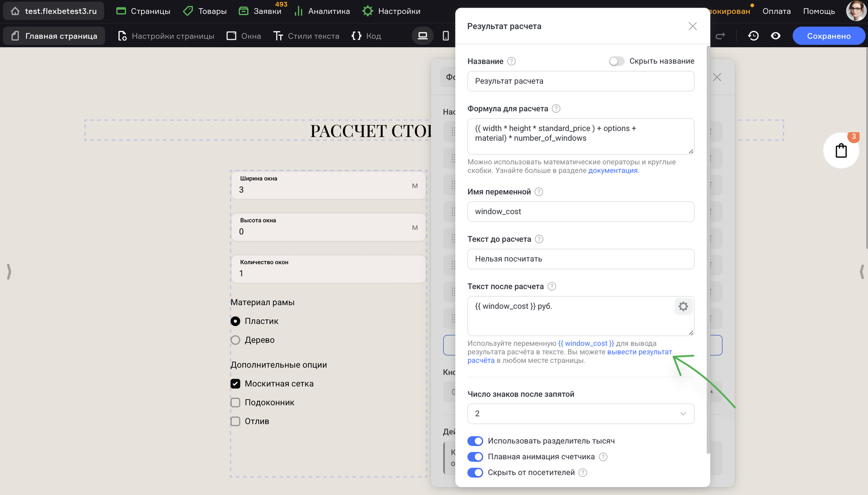Expand Число знаков после запятой dropdown
868x495 pixels.
(x=580, y=414)
